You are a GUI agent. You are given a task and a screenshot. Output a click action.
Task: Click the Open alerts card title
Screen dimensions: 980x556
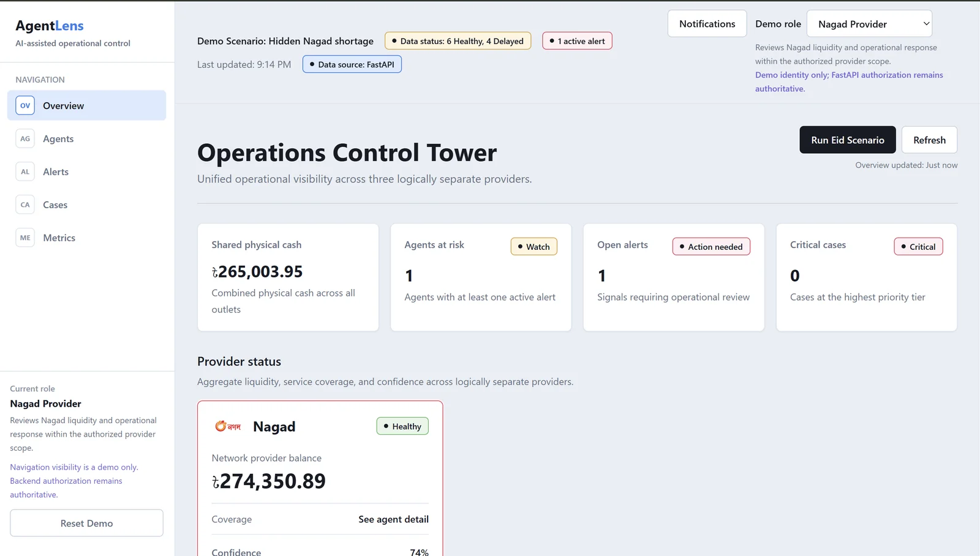[622, 245]
